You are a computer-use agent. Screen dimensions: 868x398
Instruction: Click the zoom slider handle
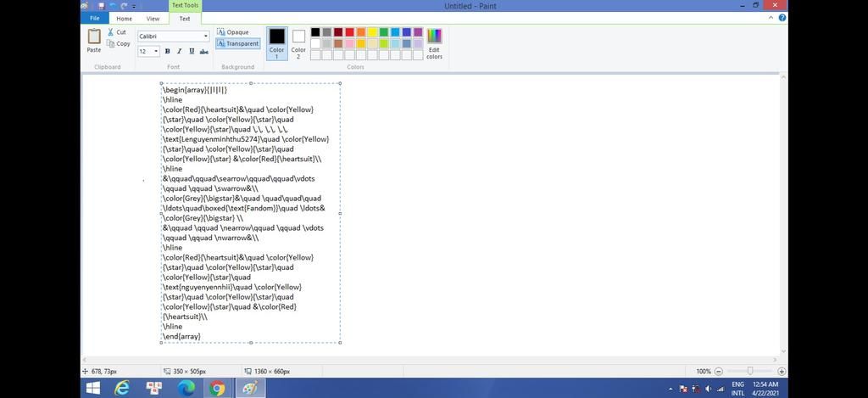pyautogui.click(x=750, y=371)
